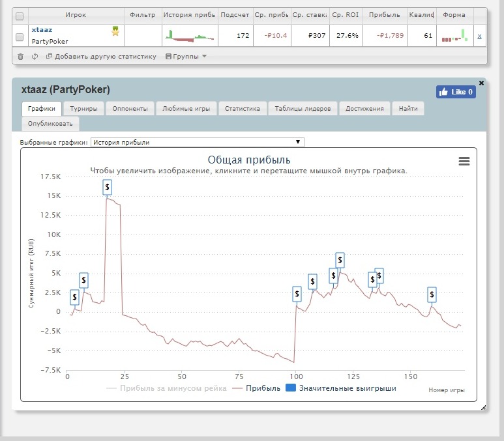Click the trash delete icon
Viewport: 504px width, 441px height.
point(20,57)
